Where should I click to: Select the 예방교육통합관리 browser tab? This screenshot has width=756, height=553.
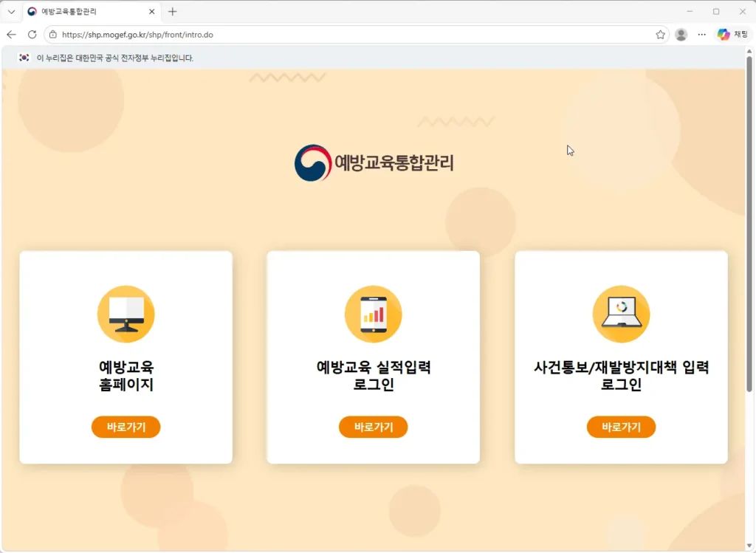click(92, 12)
